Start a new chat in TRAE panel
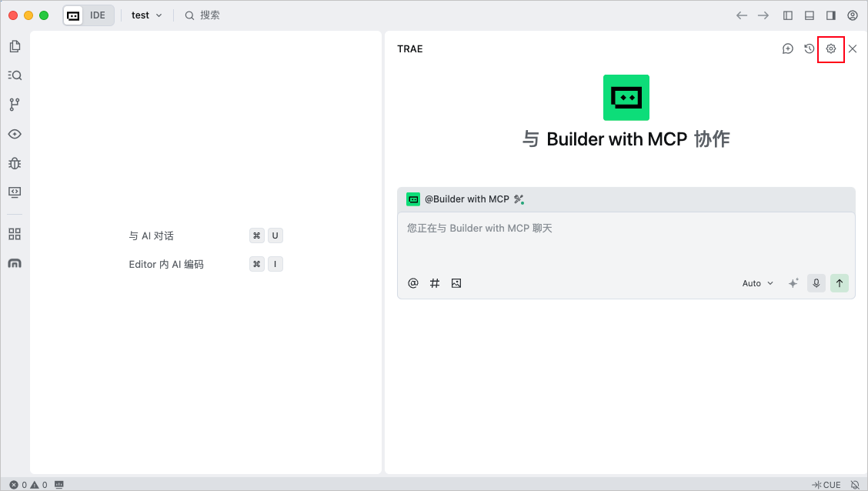Image resolution: width=868 pixels, height=491 pixels. click(788, 48)
